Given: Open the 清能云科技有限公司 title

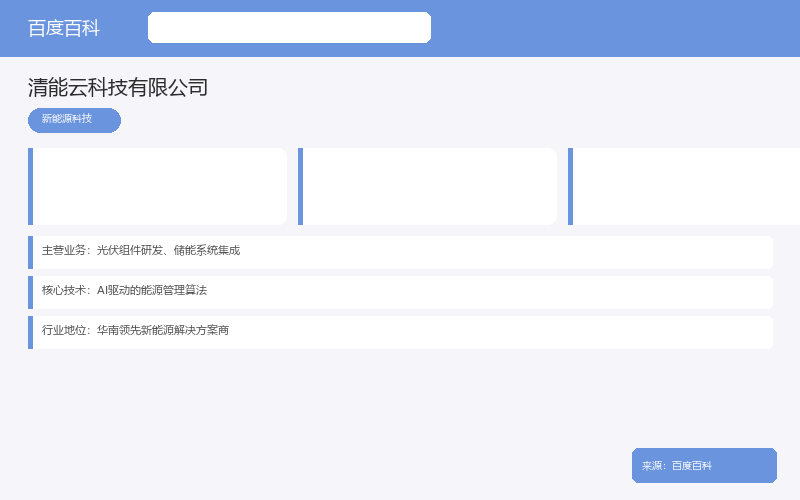Looking at the screenshot, I should point(118,88).
